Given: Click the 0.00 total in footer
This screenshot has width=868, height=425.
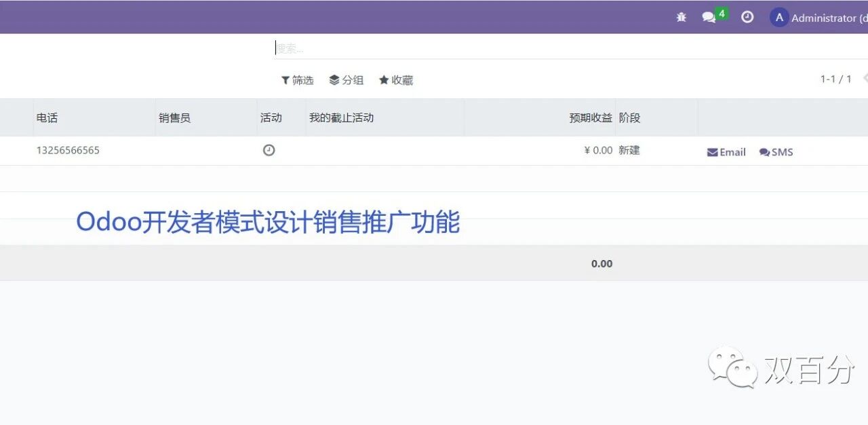Looking at the screenshot, I should point(601,263).
